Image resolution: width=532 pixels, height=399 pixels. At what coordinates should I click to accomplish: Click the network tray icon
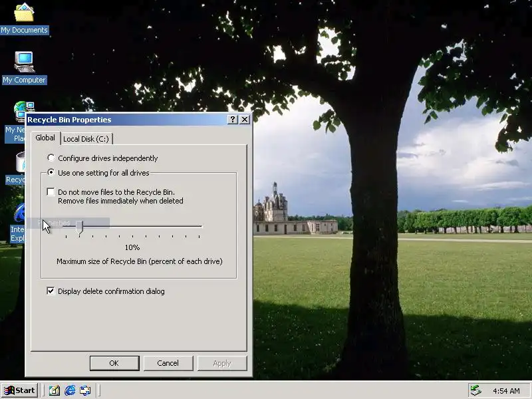[475, 390]
